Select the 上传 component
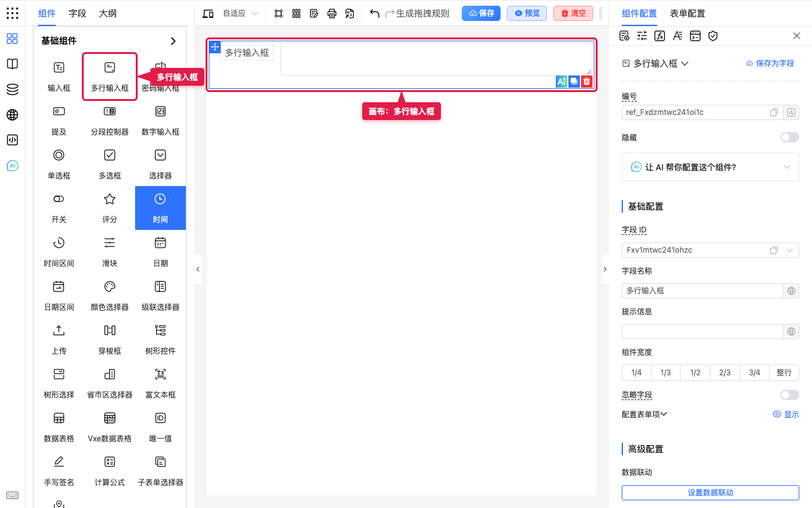Screen dimensions: 812x508 (59, 339)
